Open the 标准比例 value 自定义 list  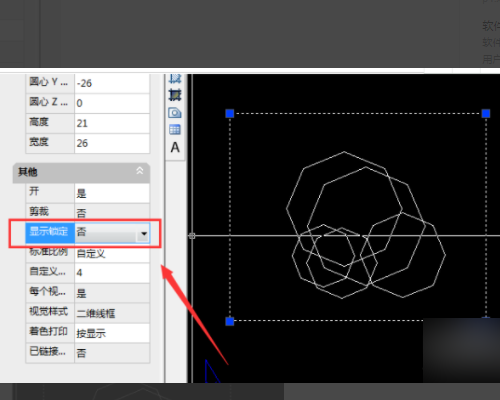click(x=112, y=253)
